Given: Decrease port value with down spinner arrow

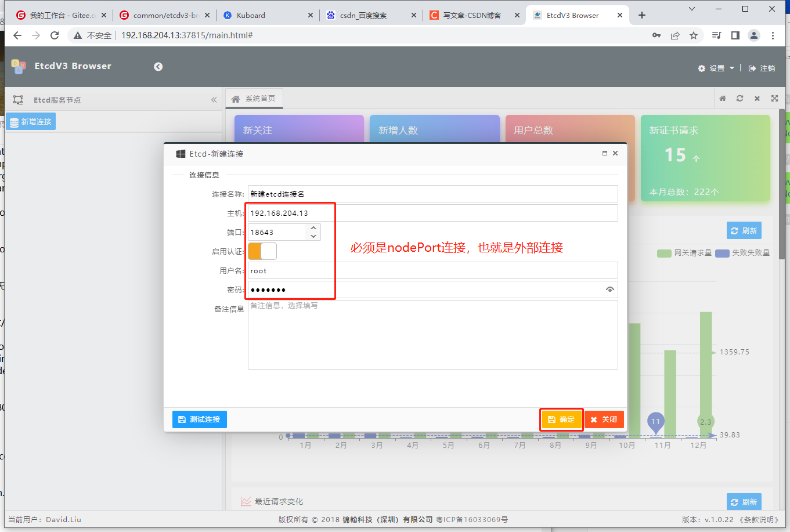Looking at the screenshot, I should [313, 236].
